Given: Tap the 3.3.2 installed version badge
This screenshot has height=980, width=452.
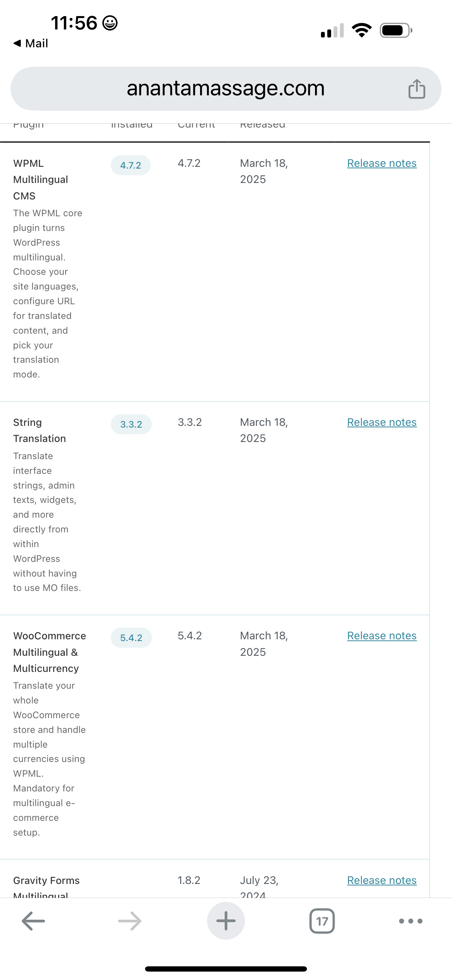Looking at the screenshot, I should [x=131, y=424].
